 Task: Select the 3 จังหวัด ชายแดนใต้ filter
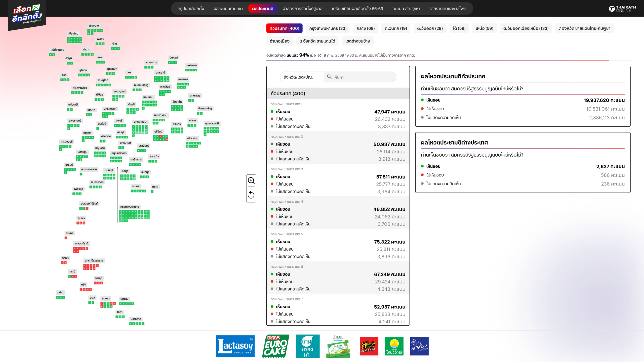coord(317,41)
